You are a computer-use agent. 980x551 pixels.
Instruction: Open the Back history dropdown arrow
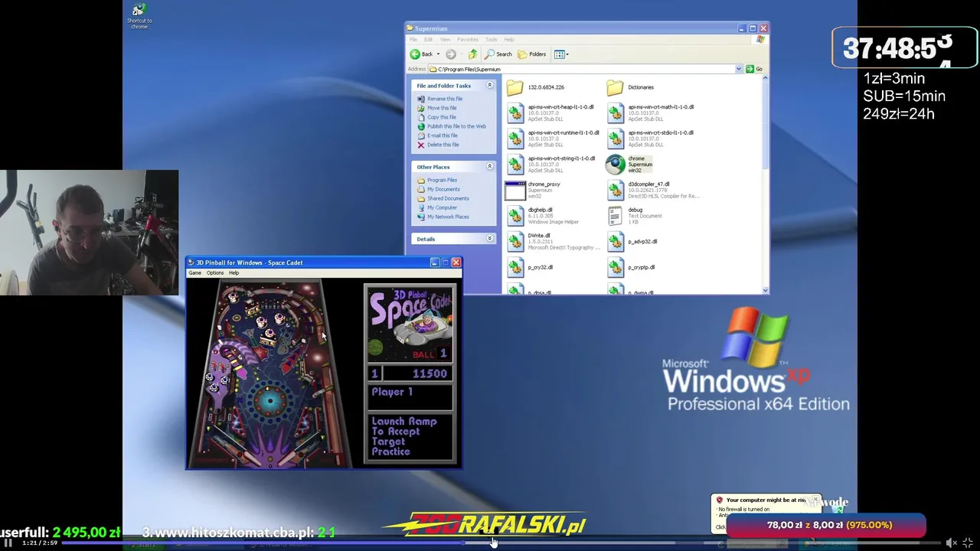(x=439, y=54)
